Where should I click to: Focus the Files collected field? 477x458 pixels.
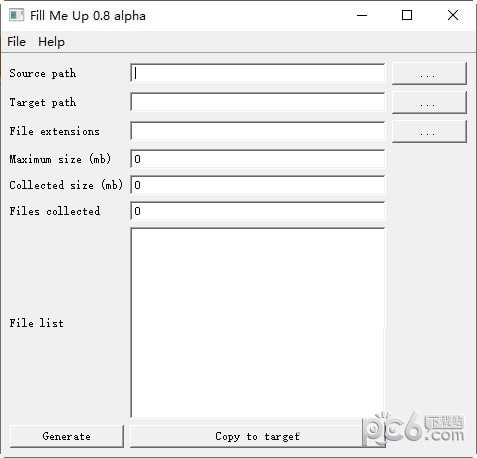(x=257, y=211)
